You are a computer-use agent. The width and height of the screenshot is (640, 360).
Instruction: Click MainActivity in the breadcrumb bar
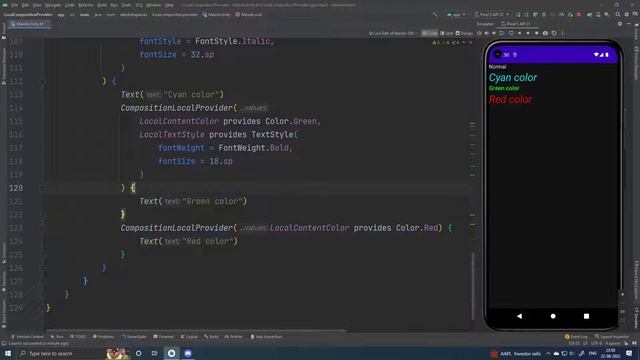click(x=216, y=15)
